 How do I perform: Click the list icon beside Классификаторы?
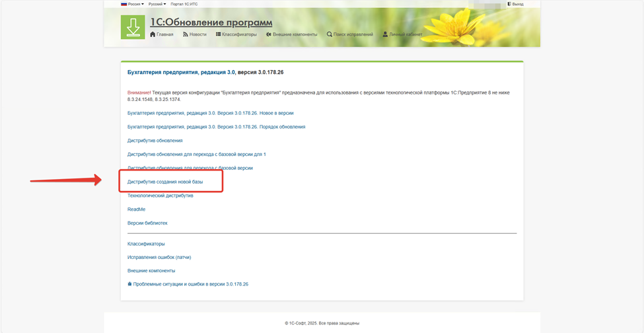[219, 34]
